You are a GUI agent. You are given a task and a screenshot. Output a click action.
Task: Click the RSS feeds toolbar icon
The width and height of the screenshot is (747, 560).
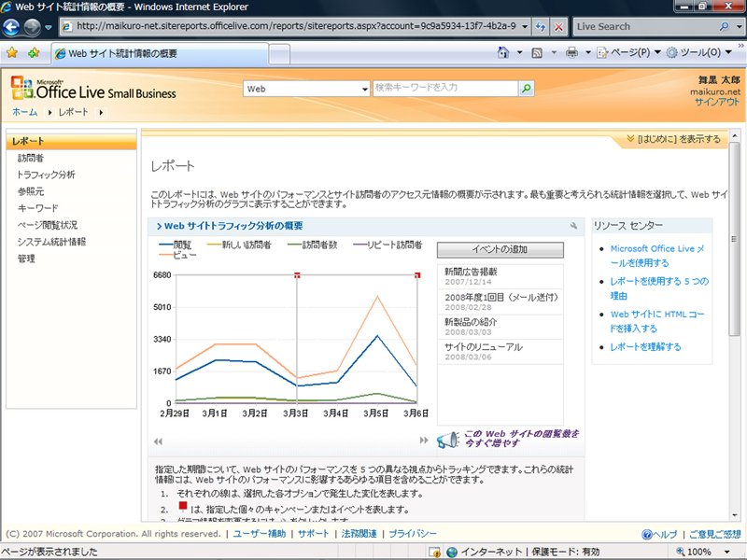click(537, 53)
